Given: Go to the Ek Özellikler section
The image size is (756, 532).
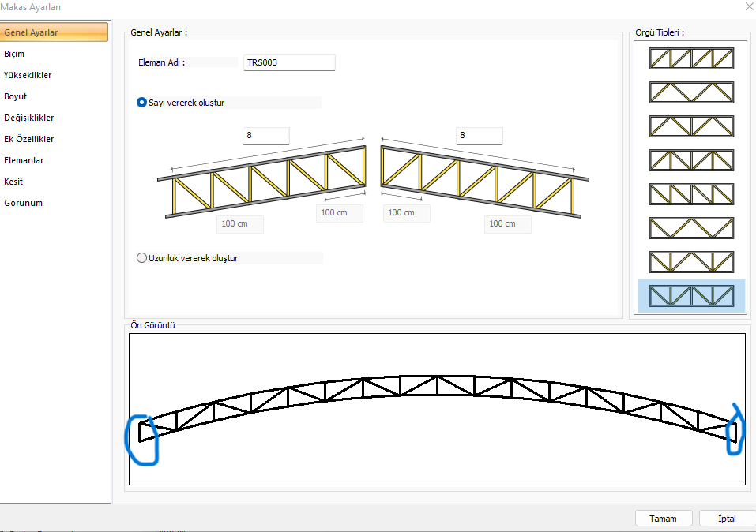Looking at the screenshot, I should pyautogui.click(x=28, y=139).
